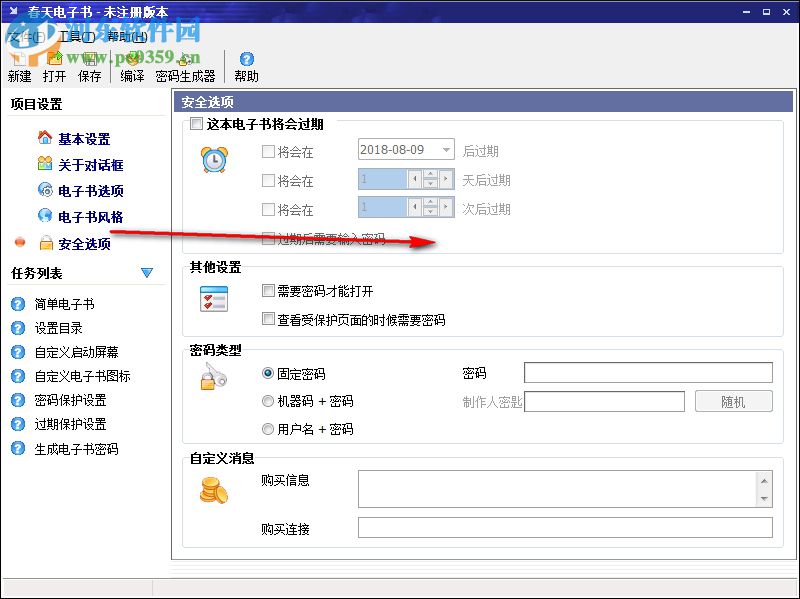Screen dimensions: 800x599
Task: Click the lock and key 密码类型 icon
Action: pos(214,377)
